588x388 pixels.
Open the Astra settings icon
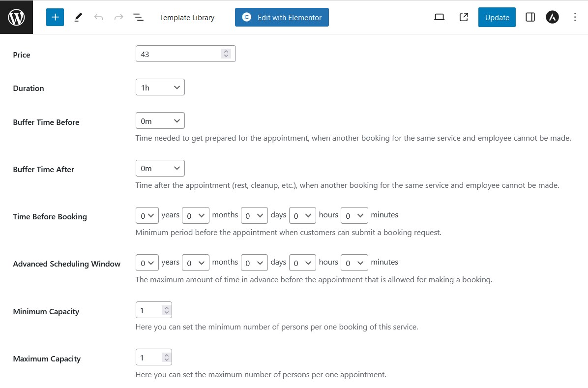point(553,17)
